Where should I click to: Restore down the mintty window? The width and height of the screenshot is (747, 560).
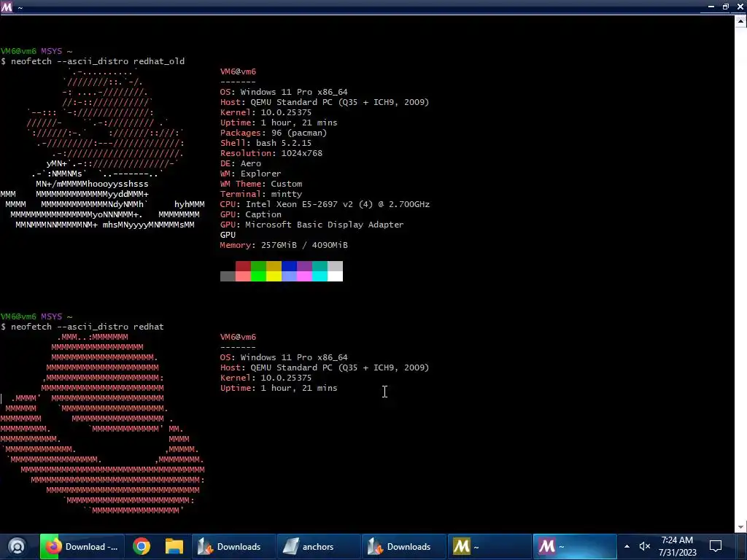click(x=726, y=7)
